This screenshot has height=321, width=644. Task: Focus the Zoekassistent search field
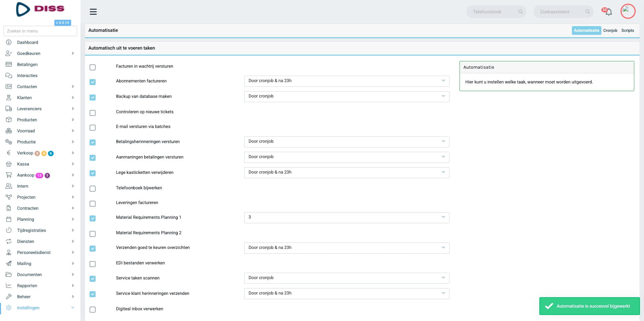pyautogui.click(x=563, y=12)
